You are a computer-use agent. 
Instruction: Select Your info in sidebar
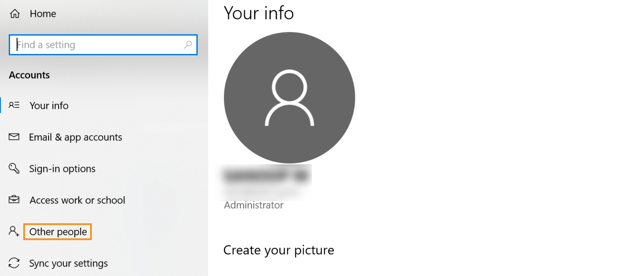49,106
